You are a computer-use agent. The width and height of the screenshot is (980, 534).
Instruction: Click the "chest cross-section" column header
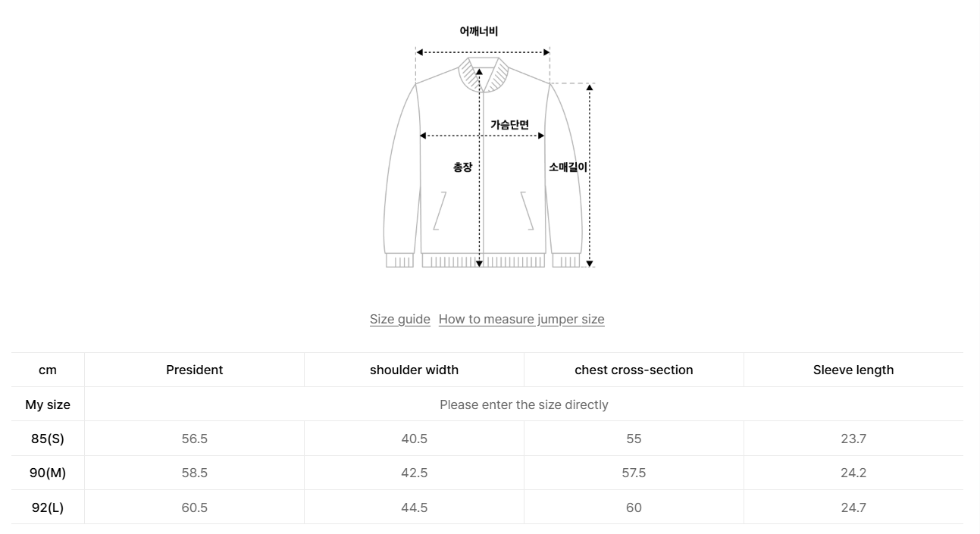634,370
